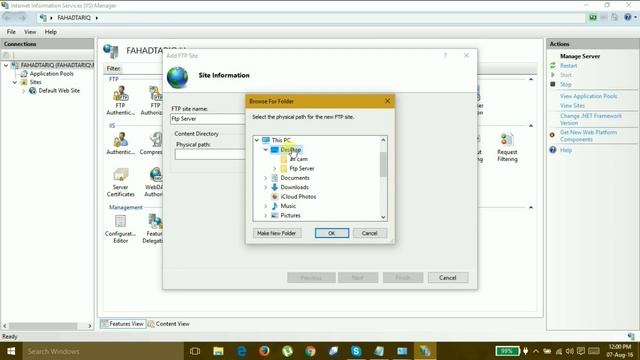Switch to Features View tab
Screen dimensions: 640x360
123,324
